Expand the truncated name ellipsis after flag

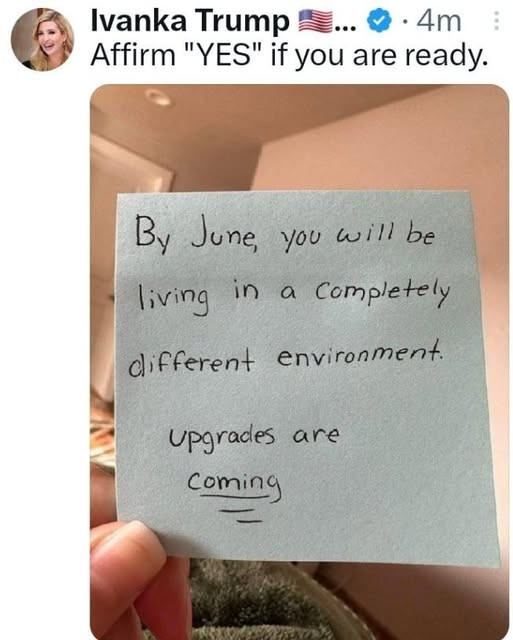click(345, 27)
